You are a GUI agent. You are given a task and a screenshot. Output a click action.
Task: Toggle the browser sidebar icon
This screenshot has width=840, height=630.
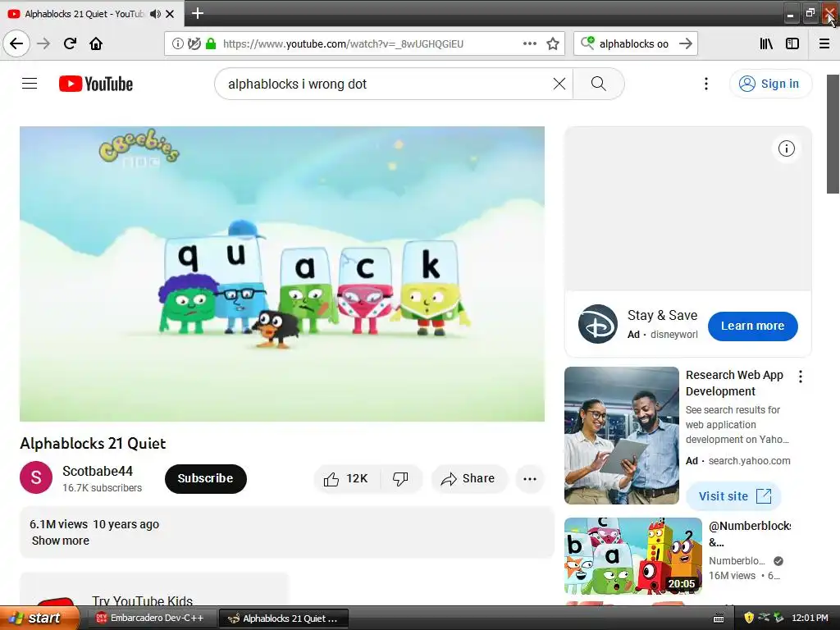[x=792, y=43]
